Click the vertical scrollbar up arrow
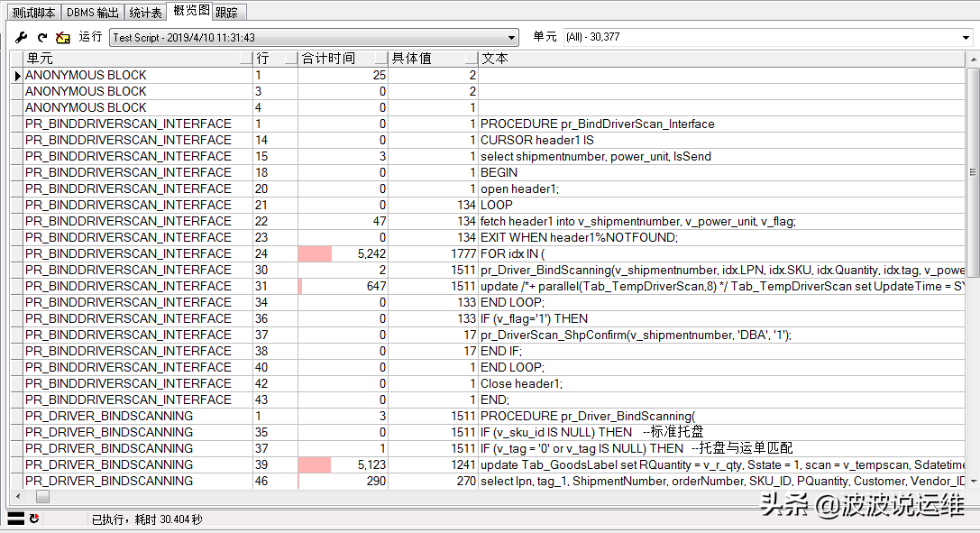Image resolution: width=980 pixels, height=533 pixels. (973, 60)
